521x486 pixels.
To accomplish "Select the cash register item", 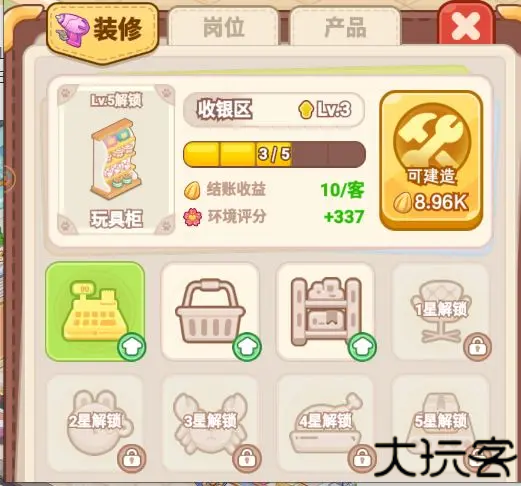I will point(95,311).
